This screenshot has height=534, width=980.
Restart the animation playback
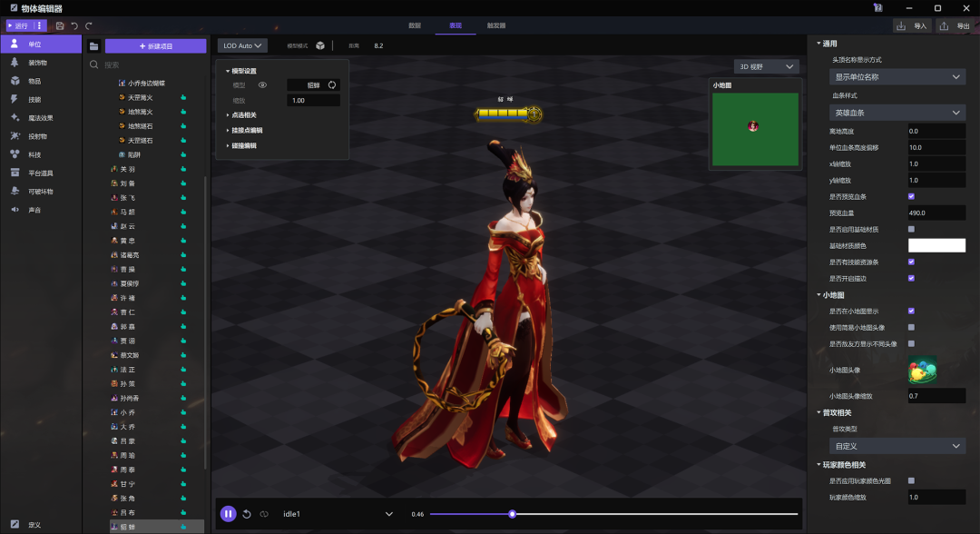[x=247, y=514]
